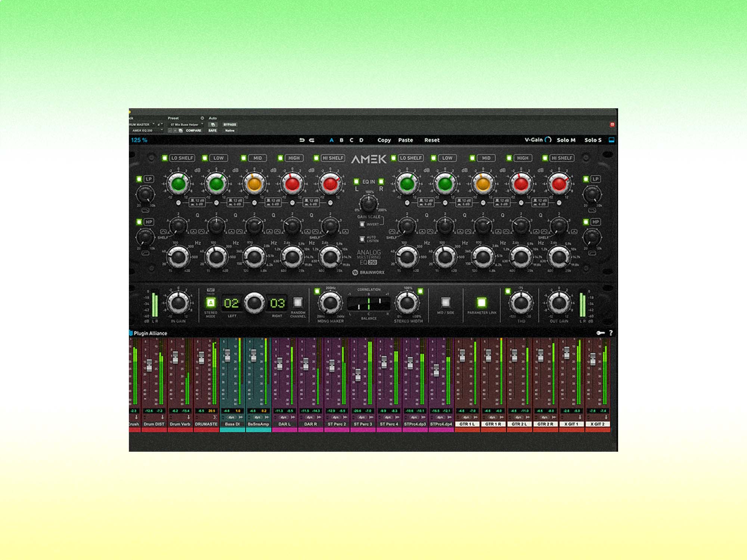Enable the Gain Scale INVERT switch
This screenshot has width=747, height=560.
[362, 224]
